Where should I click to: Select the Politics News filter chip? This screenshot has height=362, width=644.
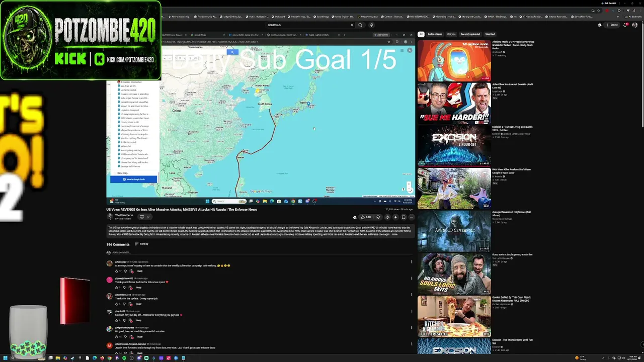coord(435,34)
